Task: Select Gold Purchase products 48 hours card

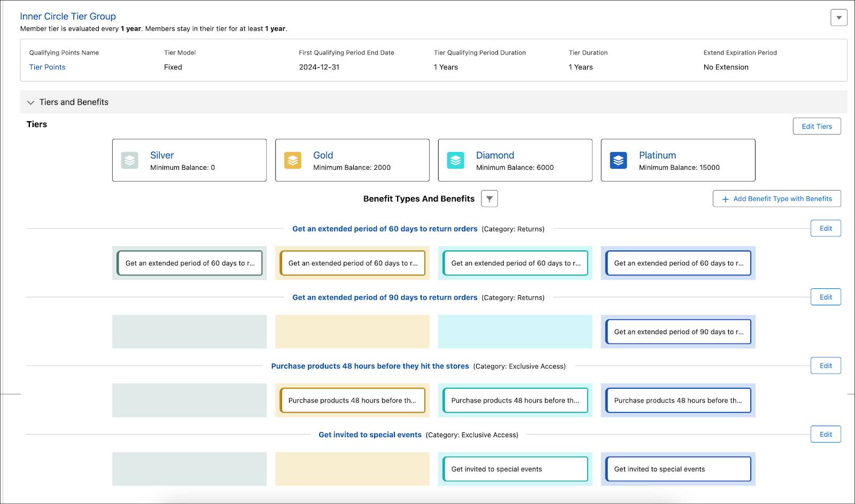Action: (x=352, y=400)
